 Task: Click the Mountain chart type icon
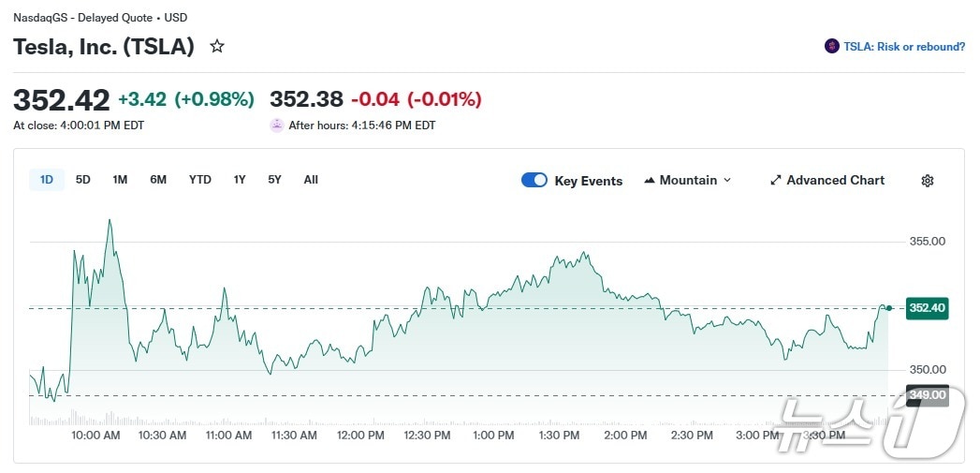click(650, 180)
